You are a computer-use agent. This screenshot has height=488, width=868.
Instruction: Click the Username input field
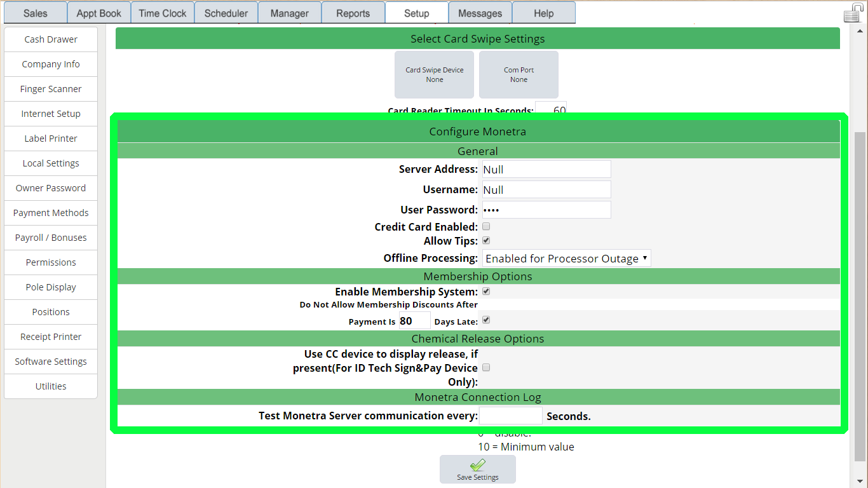click(546, 189)
